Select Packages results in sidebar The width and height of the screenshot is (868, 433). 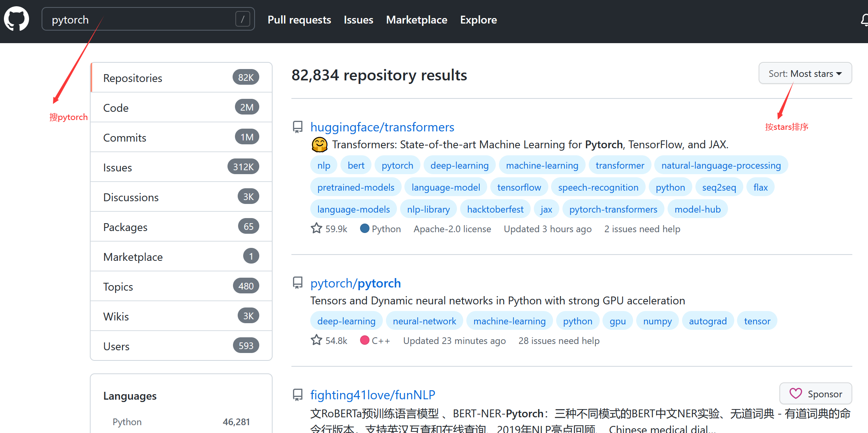181,227
